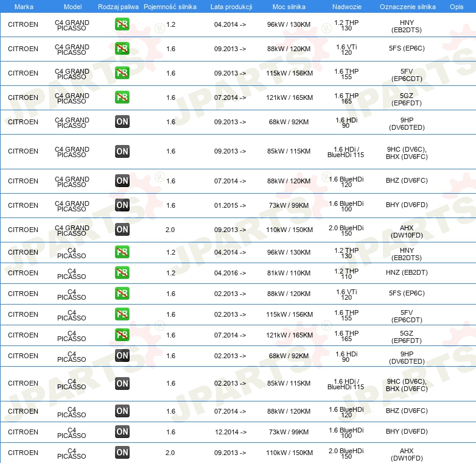Image resolution: width=476 pixels, height=463 pixels.
Task: Click petrol icon in C4 Picasso 1.2 THP 110 row
Action: [x=122, y=273]
